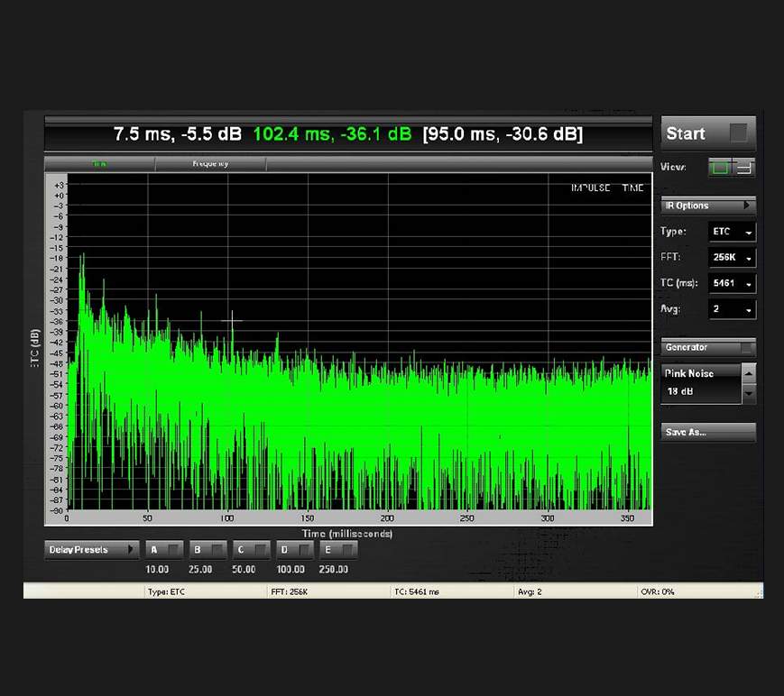Toggle the Generator on/off indicator
Image resolution: width=784 pixels, height=696 pixels.
pos(747,347)
